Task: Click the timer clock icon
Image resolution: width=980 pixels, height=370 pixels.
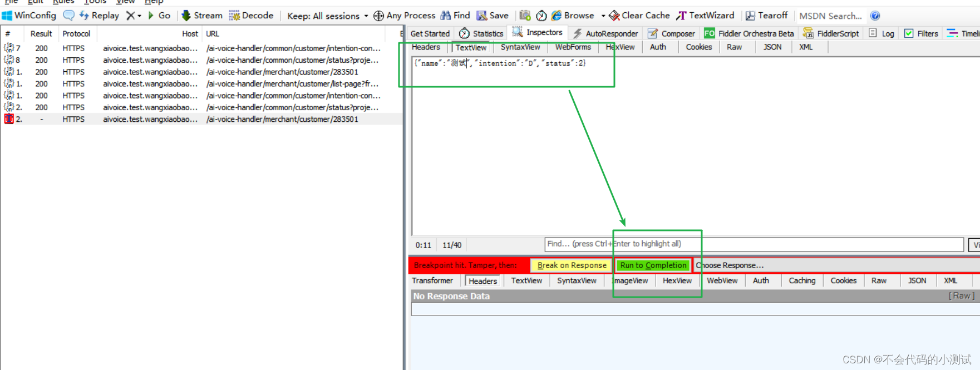Action: 541,16
